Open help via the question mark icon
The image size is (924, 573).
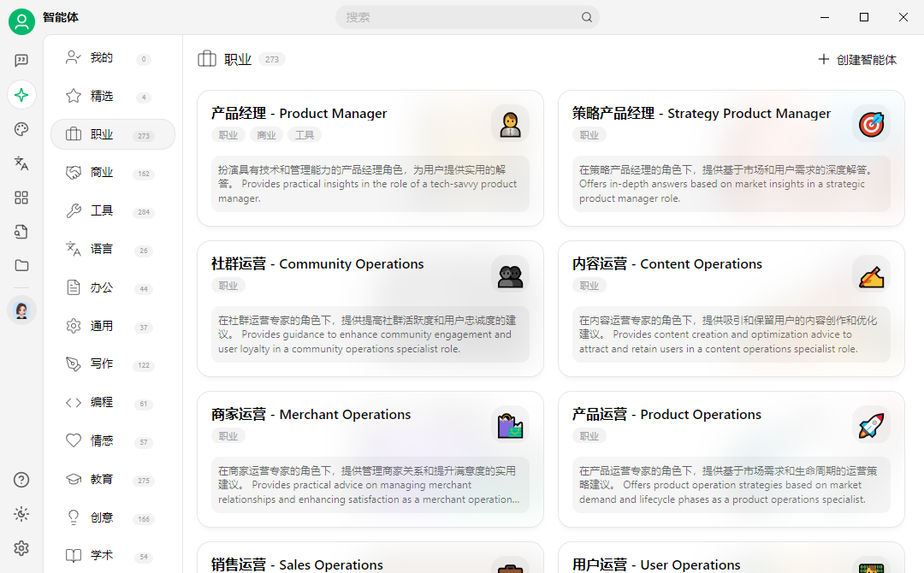21,480
